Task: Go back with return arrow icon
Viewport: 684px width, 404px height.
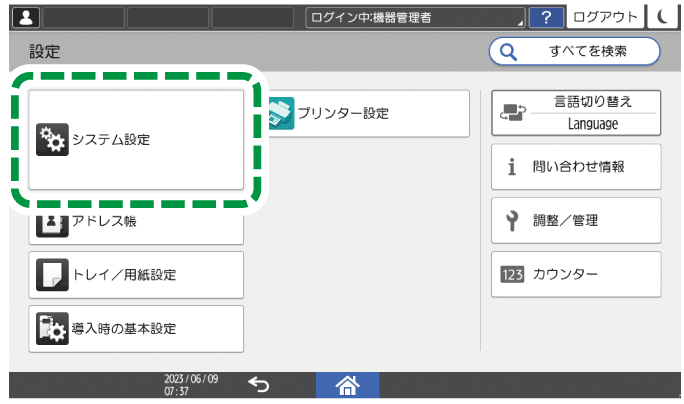Action: pos(259,385)
